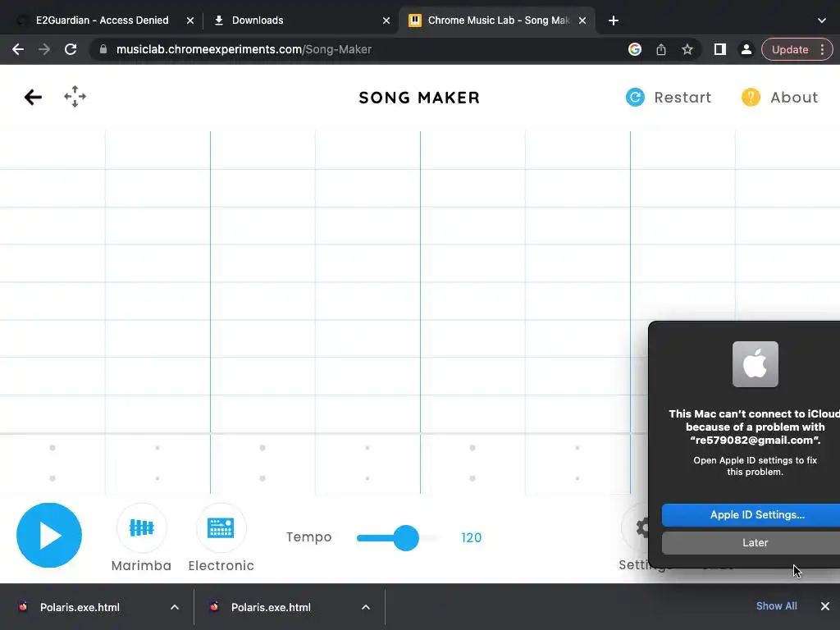The image size is (840, 630).
Task: Open a new tab with plus icon
Action: click(x=614, y=21)
